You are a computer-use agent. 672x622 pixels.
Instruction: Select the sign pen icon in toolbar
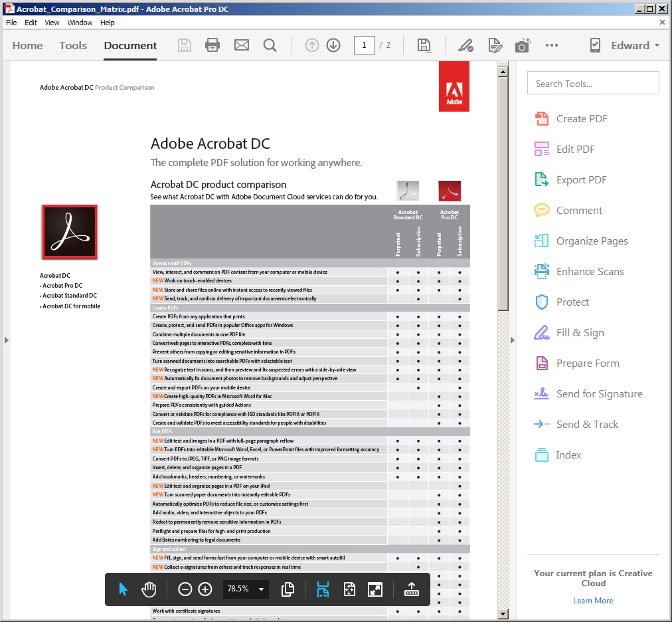click(465, 45)
